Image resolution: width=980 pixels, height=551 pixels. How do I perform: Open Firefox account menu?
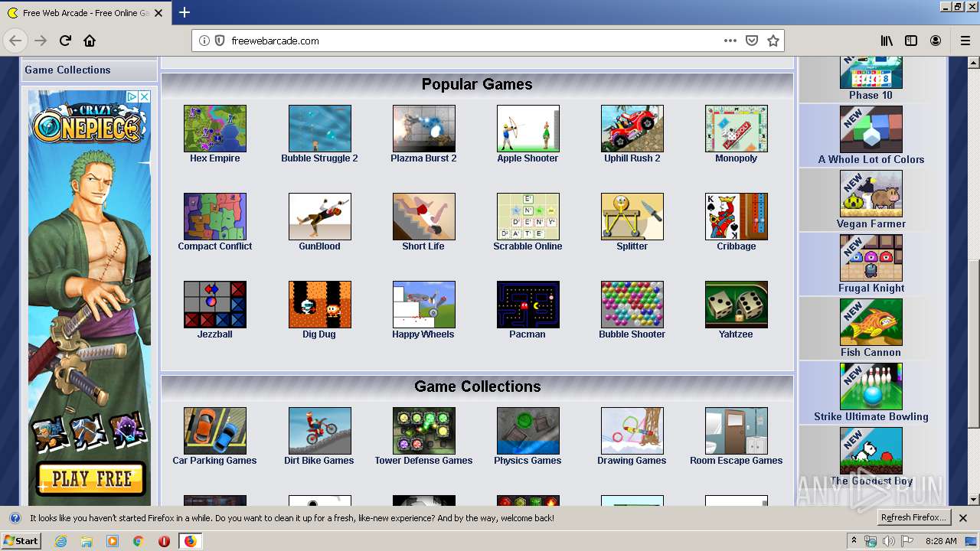click(936, 41)
